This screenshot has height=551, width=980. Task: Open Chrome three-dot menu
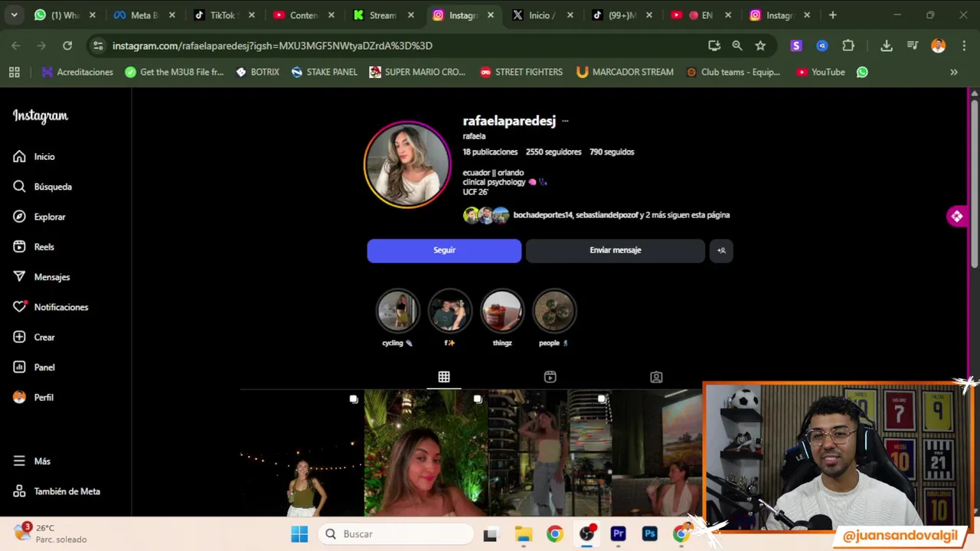tap(963, 46)
